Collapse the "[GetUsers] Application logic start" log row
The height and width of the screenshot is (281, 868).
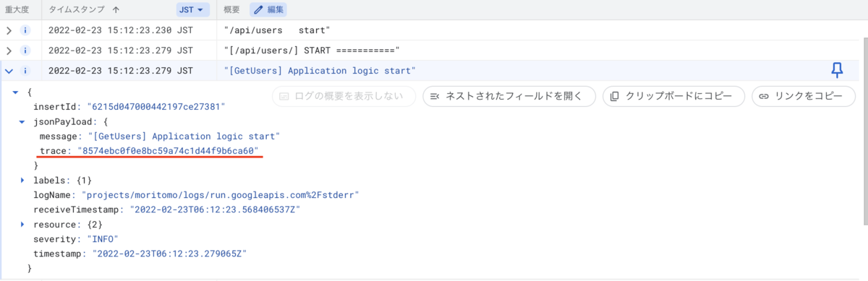pos(9,71)
